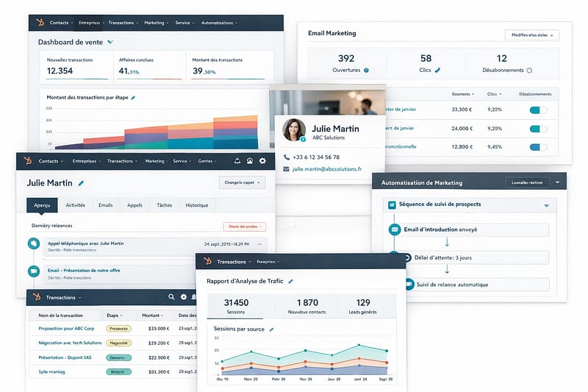Collapse the Séquence de suivi de prospects section

pos(546,206)
